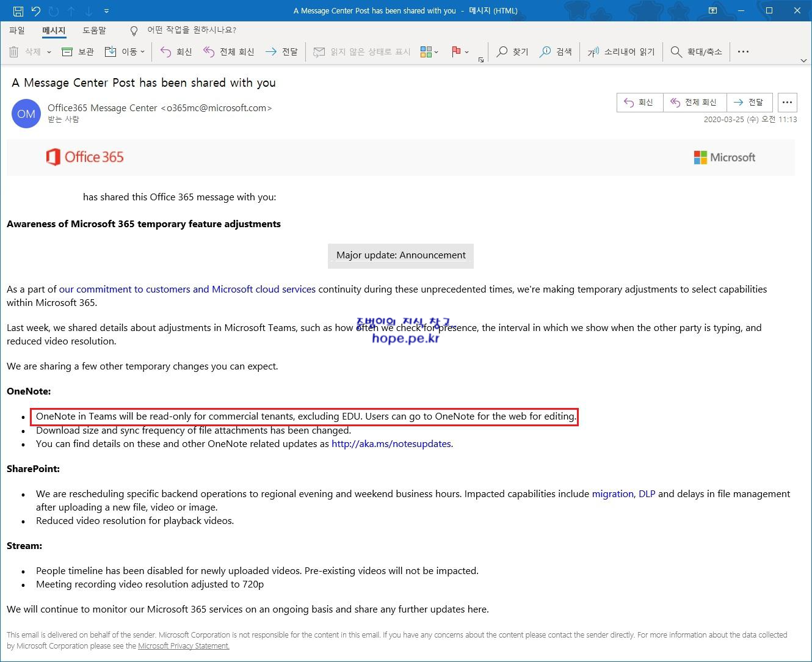Reply using header 회신 button

639,102
